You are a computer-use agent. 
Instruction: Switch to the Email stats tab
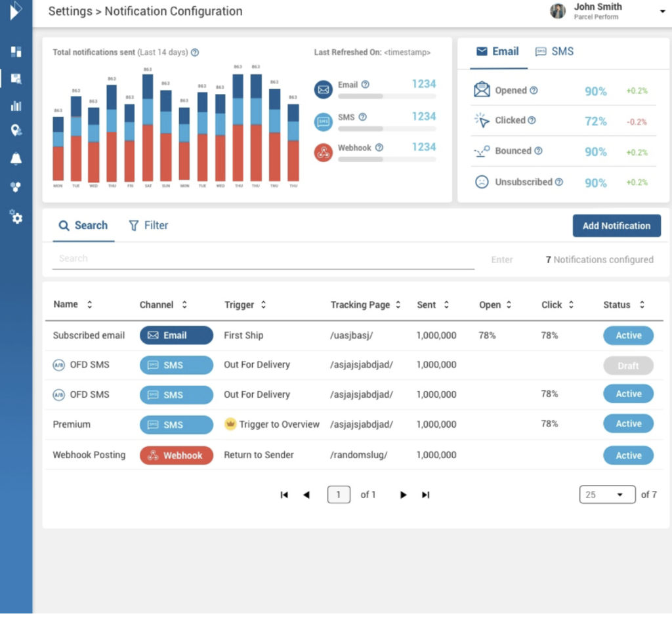click(x=498, y=52)
